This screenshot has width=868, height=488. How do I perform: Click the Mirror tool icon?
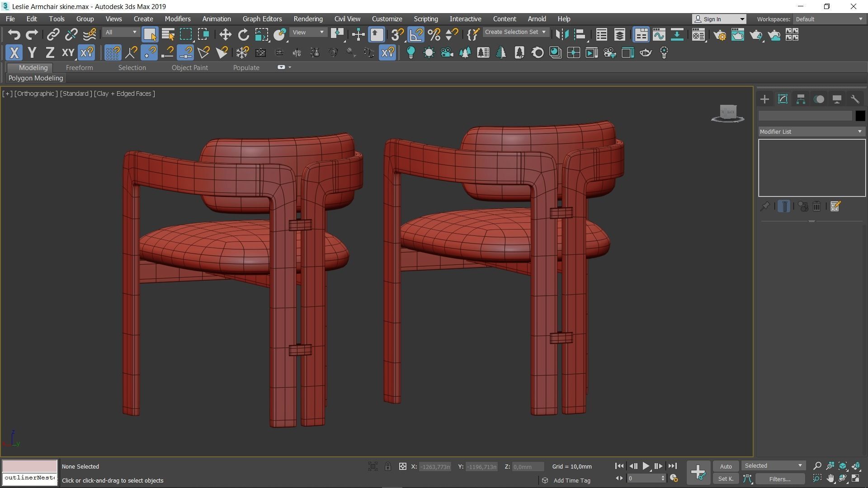pos(562,35)
